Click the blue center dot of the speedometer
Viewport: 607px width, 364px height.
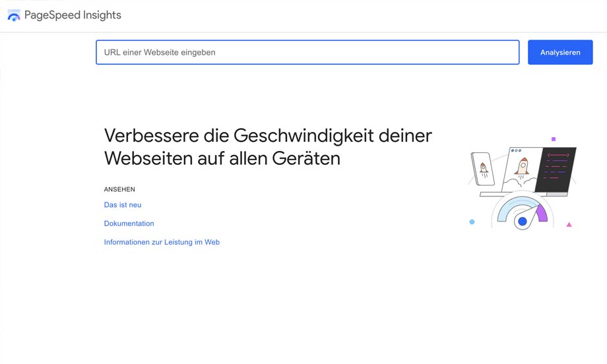pyautogui.click(x=523, y=222)
